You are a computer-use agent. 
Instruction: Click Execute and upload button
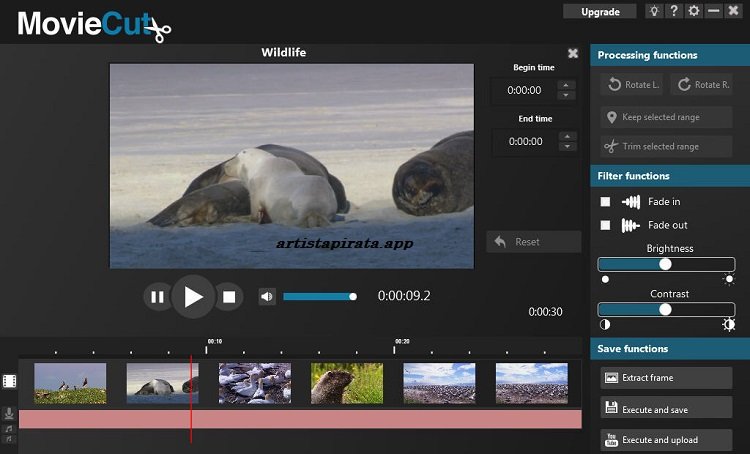pyautogui.click(x=666, y=440)
